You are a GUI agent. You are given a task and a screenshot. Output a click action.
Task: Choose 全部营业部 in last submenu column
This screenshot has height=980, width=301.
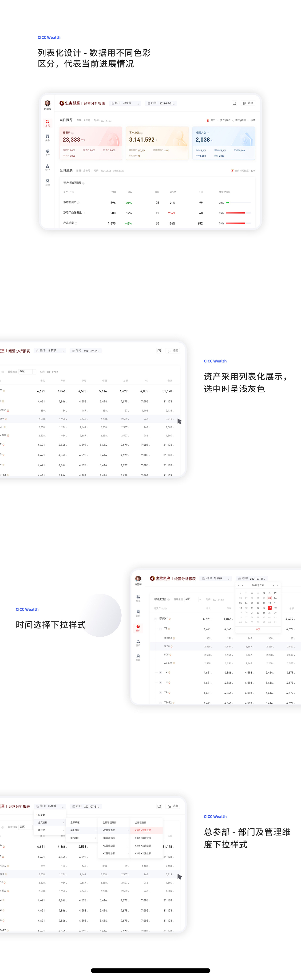click(147, 822)
